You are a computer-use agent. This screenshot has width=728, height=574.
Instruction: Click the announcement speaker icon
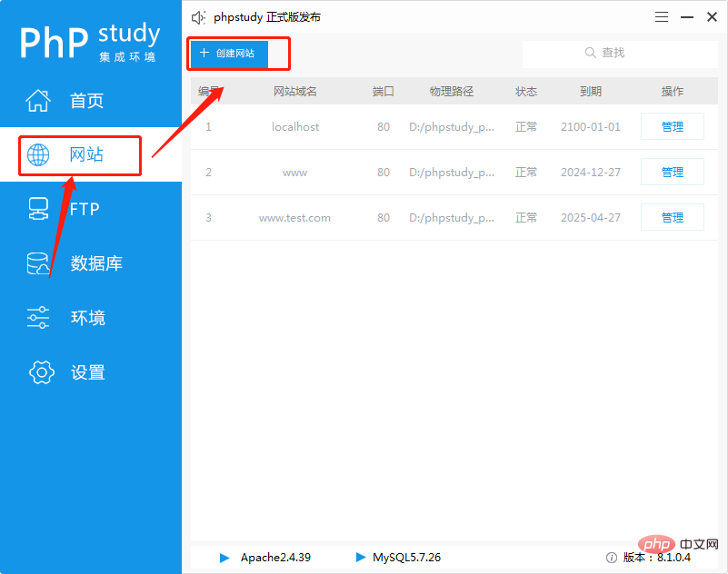coord(197,16)
